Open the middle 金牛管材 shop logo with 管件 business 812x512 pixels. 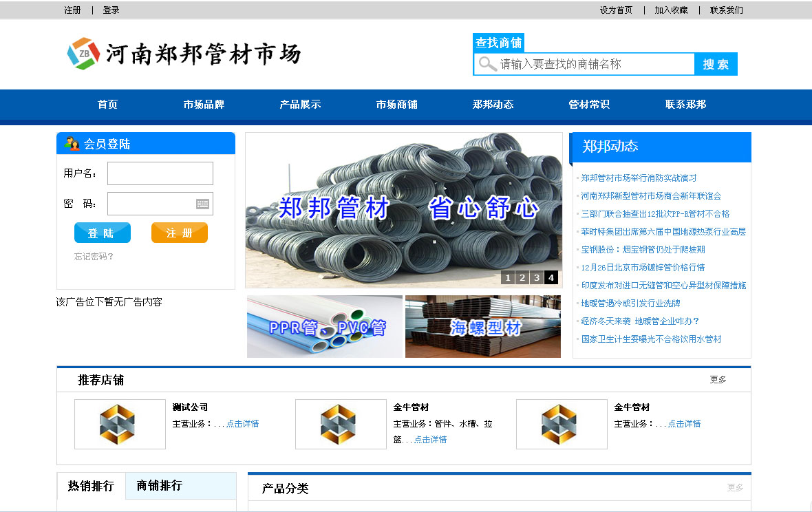point(341,424)
